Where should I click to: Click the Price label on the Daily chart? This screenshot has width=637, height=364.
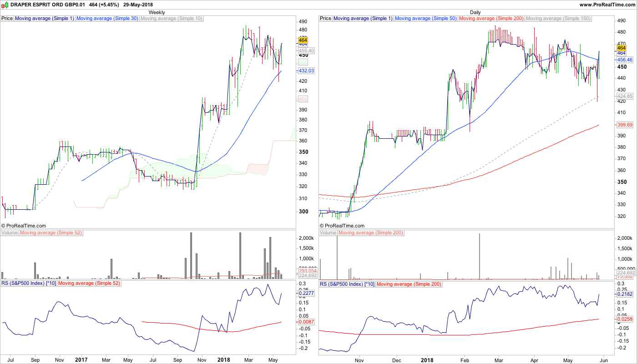[326, 19]
